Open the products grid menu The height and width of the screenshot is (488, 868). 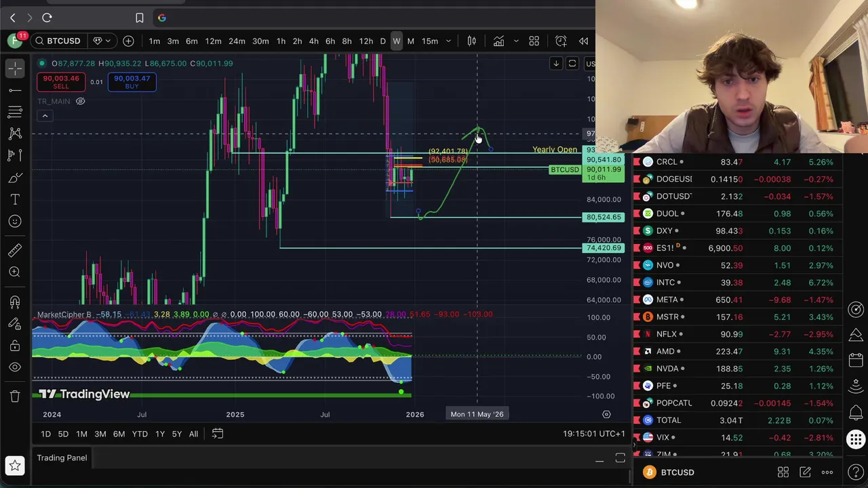(856, 439)
